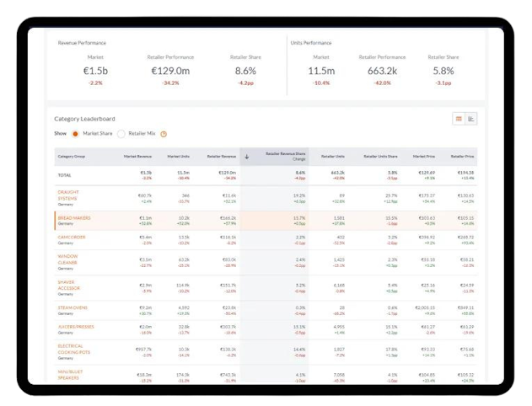Click the TOTAL row in leaderboard

click(x=64, y=174)
